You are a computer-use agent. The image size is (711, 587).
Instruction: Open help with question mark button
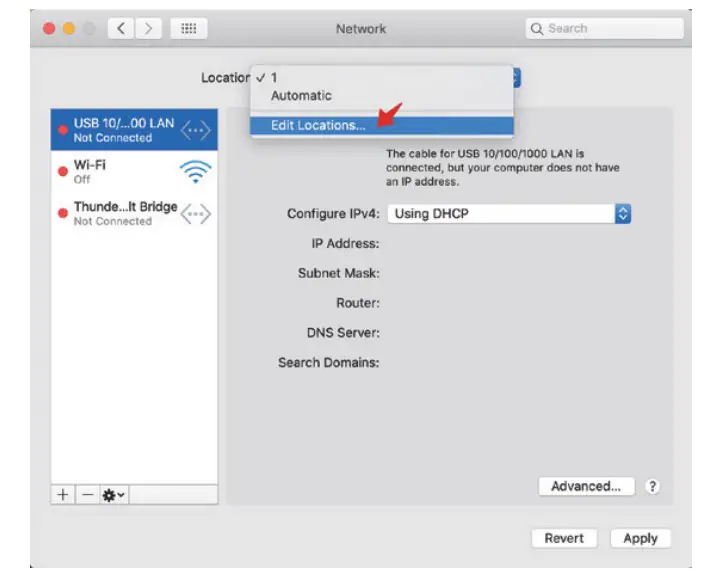[653, 486]
